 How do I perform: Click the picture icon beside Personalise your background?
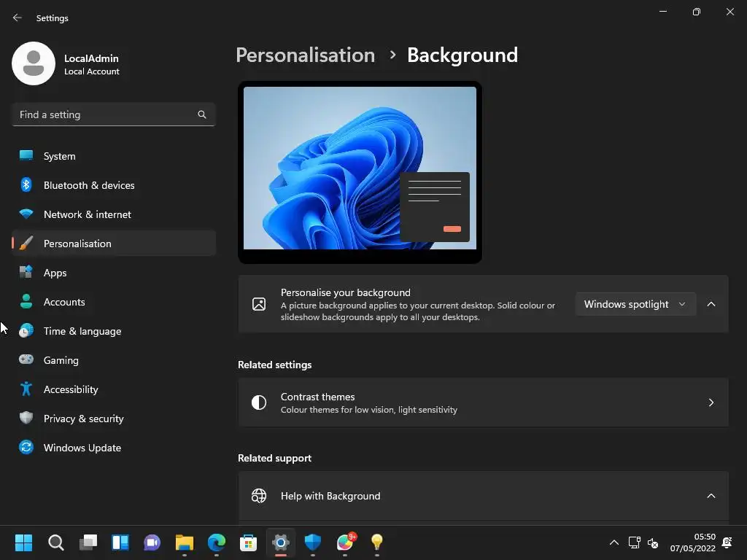[259, 304]
